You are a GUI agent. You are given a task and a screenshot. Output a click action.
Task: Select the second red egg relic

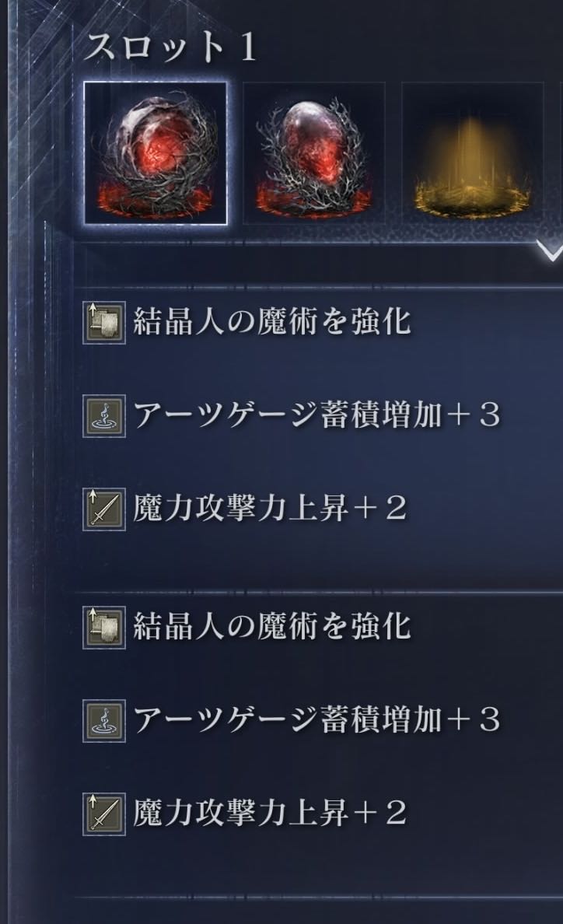[x=314, y=153]
